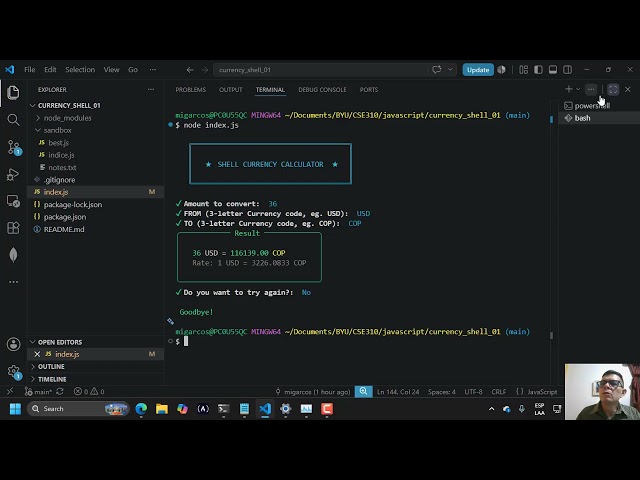This screenshot has width=640, height=480.
Task: Open the Source Control view
Action: (13, 147)
